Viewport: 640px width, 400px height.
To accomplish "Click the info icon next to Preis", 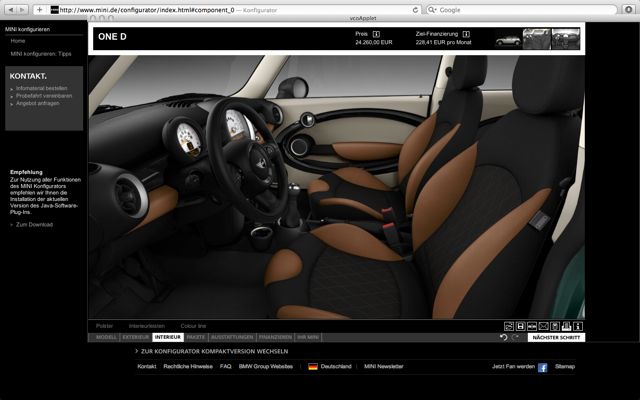I will (376, 34).
